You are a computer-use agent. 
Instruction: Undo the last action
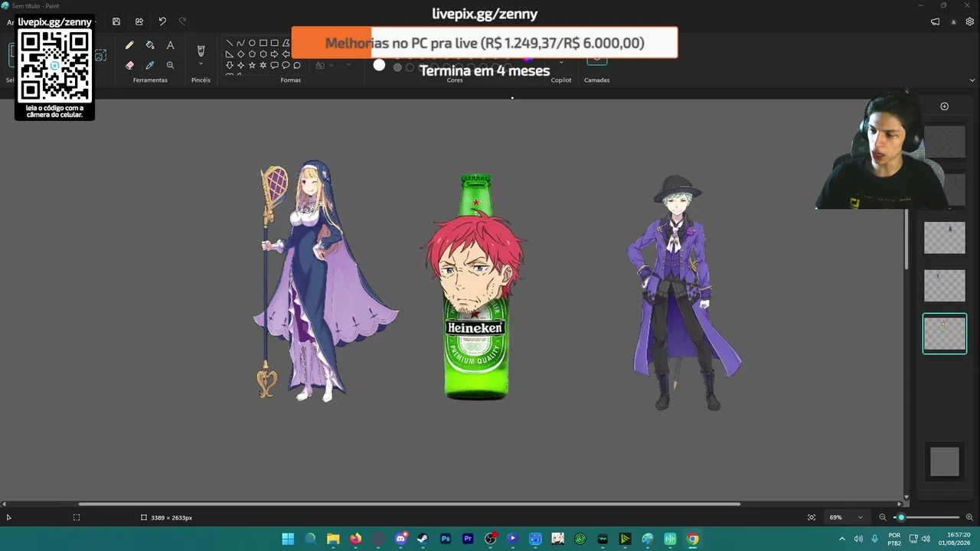pyautogui.click(x=162, y=21)
